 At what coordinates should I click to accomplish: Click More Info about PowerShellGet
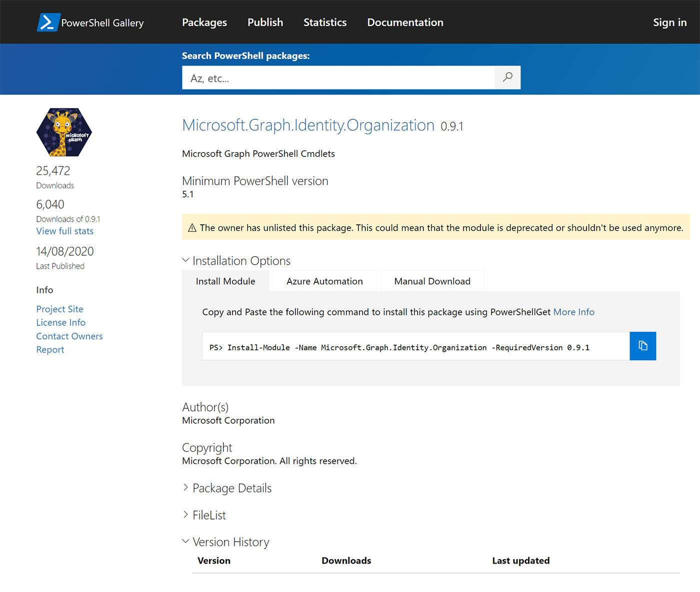point(573,312)
